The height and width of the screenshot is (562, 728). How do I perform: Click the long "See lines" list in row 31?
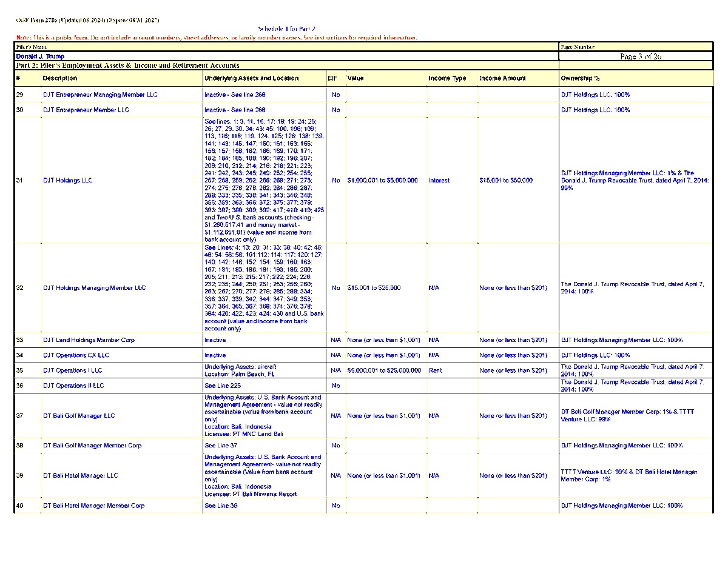click(x=265, y=181)
